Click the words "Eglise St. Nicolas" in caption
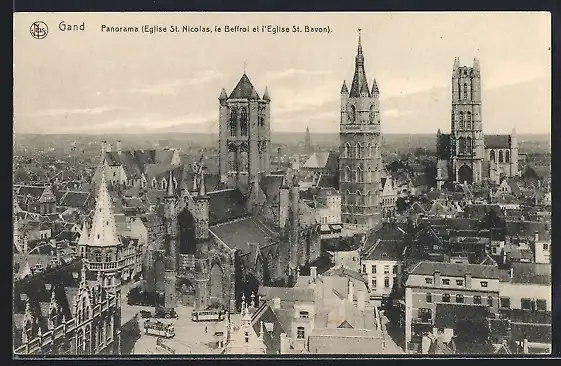The image size is (561, 366). pos(176,29)
